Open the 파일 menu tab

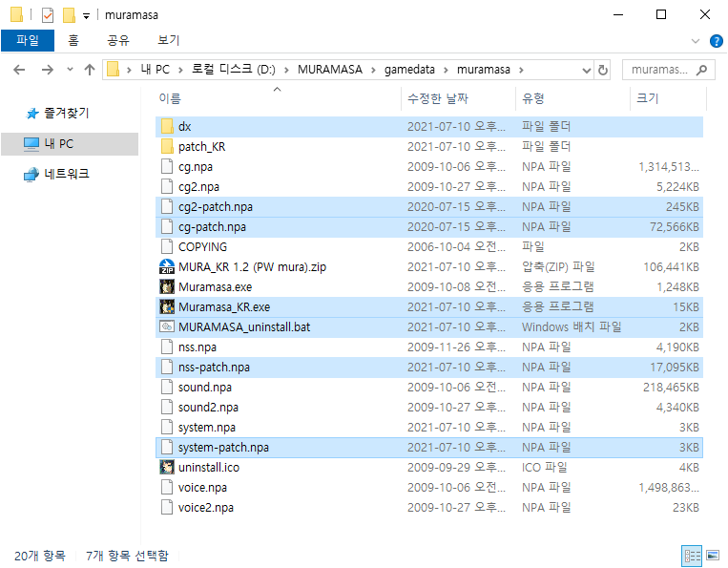28,40
